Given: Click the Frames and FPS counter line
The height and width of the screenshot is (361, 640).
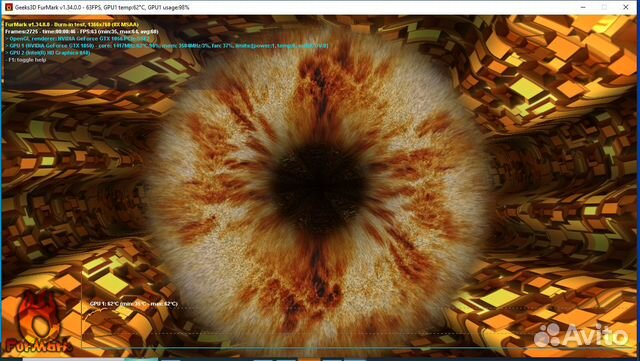Looking at the screenshot, I should click(82, 31).
